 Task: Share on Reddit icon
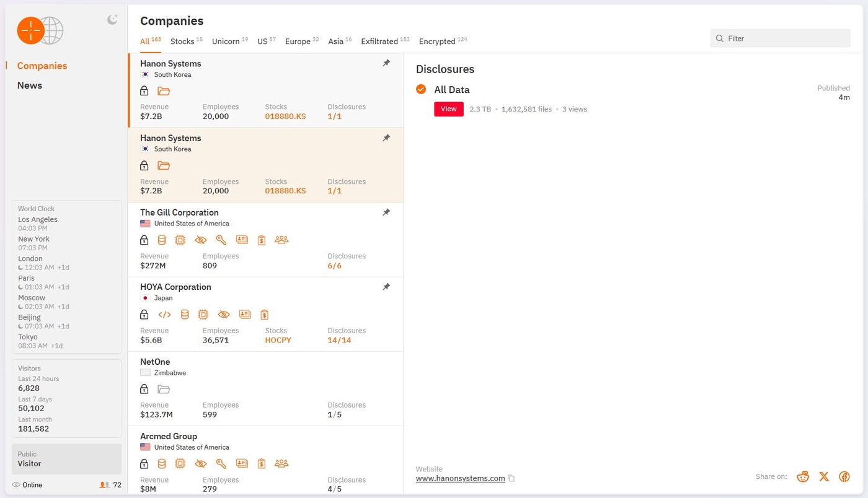pyautogui.click(x=803, y=476)
